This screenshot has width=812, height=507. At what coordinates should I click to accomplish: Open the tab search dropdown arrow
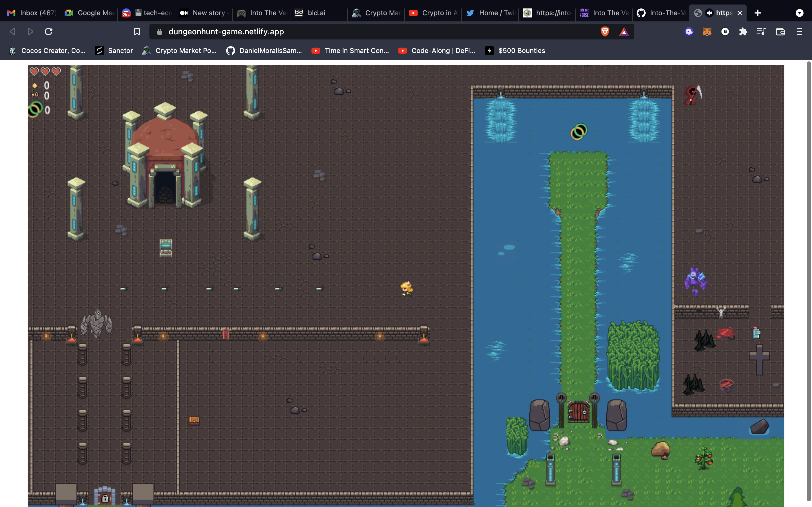pyautogui.click(x=799, y=13)
